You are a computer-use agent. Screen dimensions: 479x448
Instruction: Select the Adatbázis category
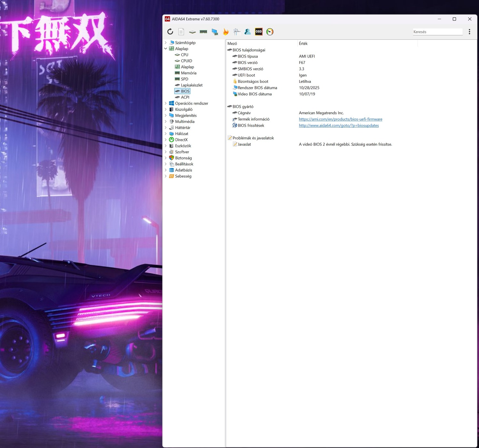click(184, 170)
